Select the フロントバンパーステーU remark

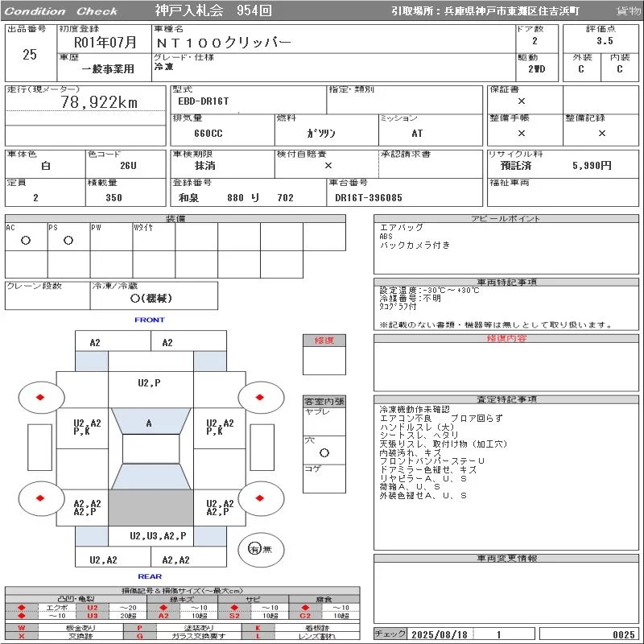coord(431,460)
